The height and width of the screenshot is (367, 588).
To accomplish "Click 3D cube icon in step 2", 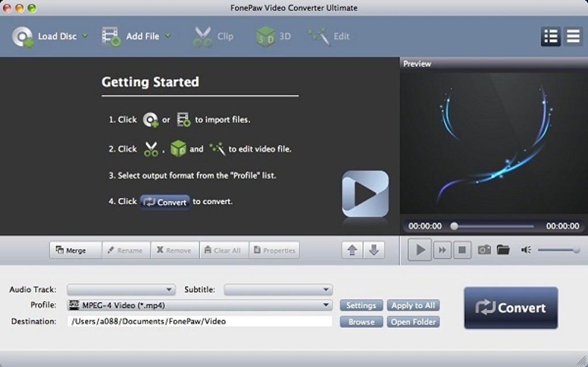I will (x=178, y=149).
